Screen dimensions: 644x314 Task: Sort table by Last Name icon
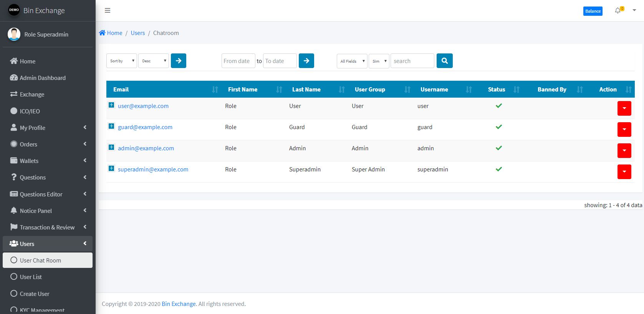pos(342,90)
